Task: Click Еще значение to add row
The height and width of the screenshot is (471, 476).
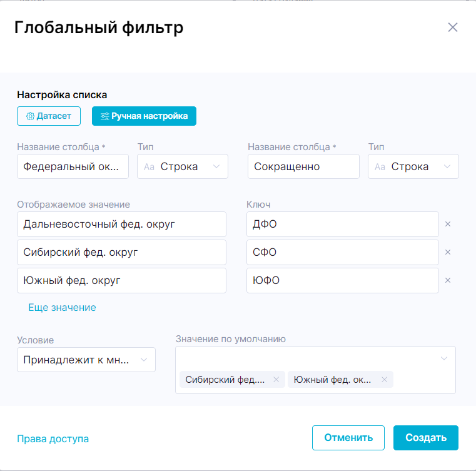Action: 62,307
